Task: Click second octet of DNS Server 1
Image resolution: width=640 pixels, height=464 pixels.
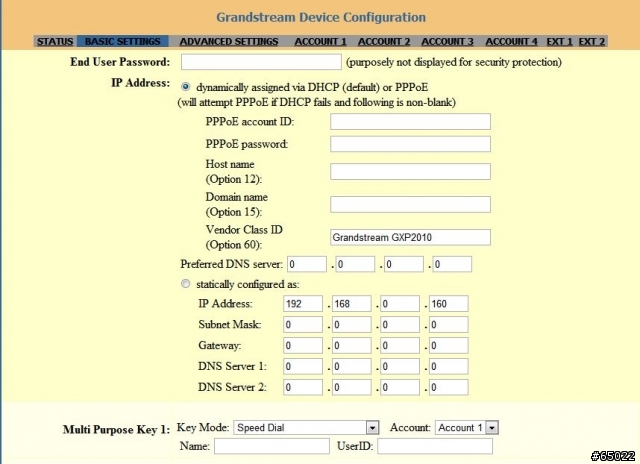Action: pyautogui.click(x=351, y=366)
